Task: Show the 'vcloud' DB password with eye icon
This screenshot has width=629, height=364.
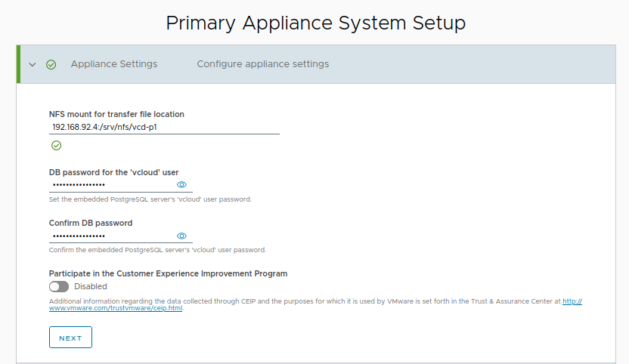Action: pos(181,185)
